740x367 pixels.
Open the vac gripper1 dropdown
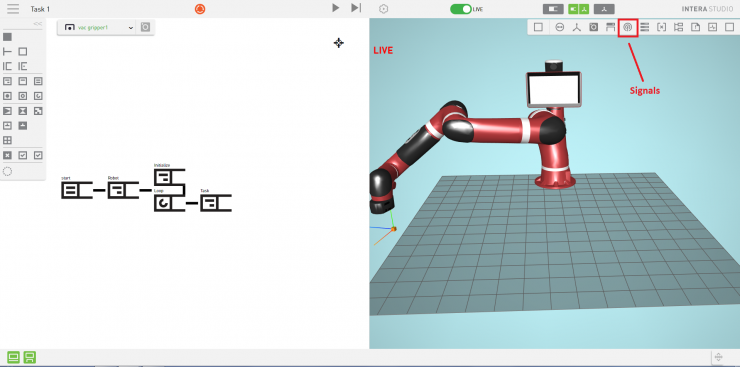pyautogui.click(x=97, y=27)
